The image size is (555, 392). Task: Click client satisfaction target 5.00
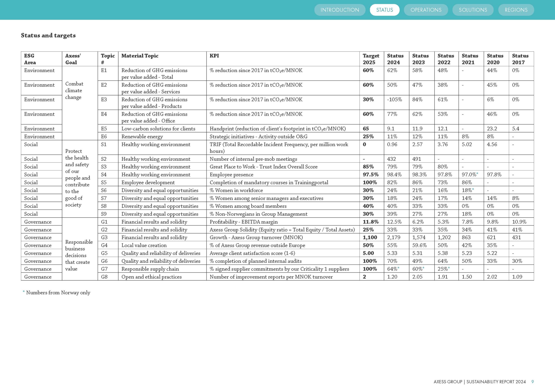[368, 253]
